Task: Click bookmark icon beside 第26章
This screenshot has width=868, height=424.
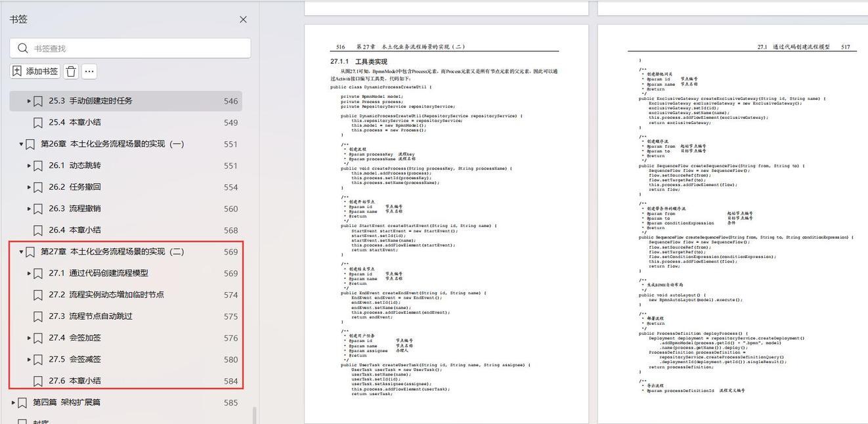Action: pos(30,144)
